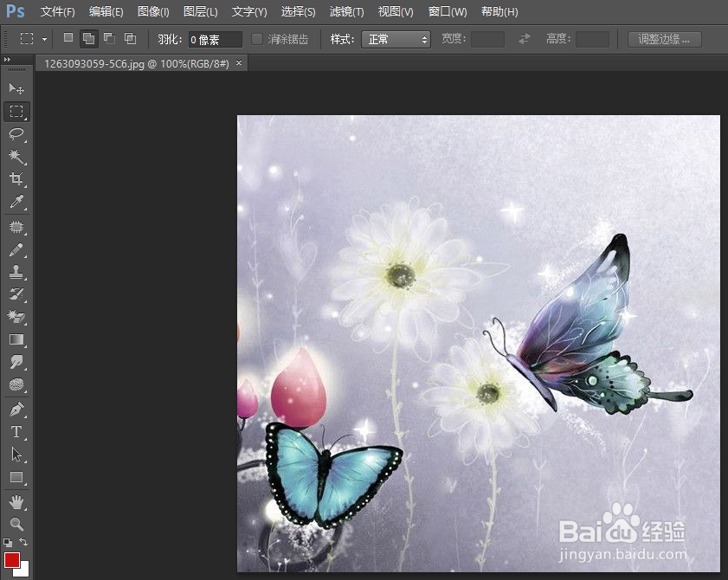Select the Horizontal Type tool
This screenshot has width=728, height=580.
(x=16, y=432)
